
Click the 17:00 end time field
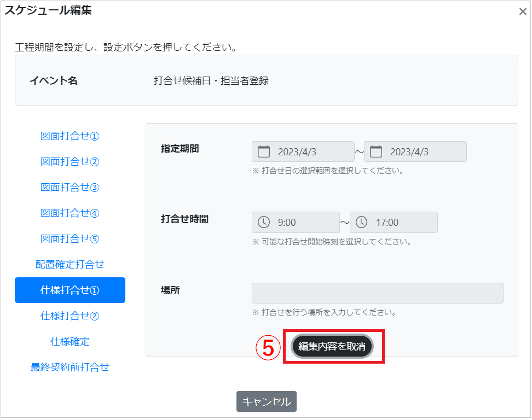pyautogui.click(x=394, y=222)
